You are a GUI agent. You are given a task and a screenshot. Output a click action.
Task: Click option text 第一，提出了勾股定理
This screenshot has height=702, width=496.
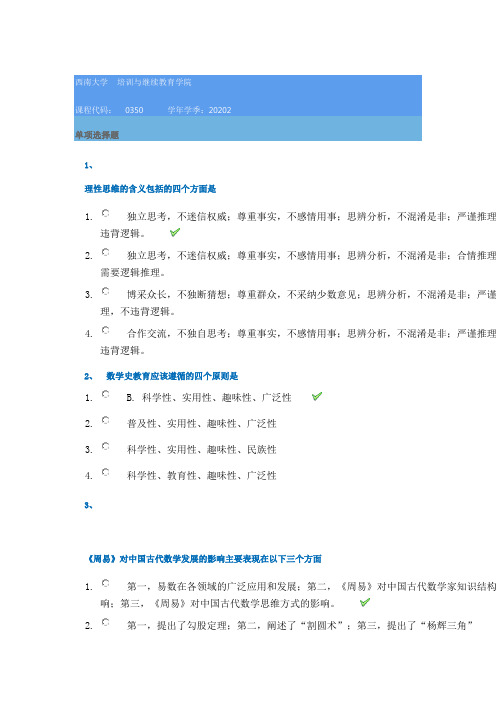pyautogui.click(x=177, y=625)
